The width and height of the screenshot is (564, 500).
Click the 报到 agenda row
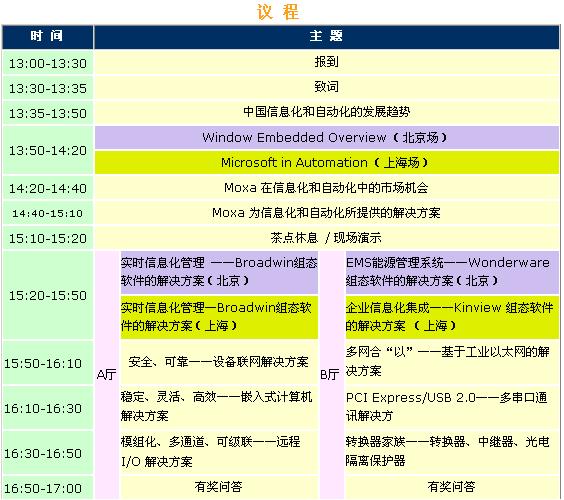[x=326, y=62]
